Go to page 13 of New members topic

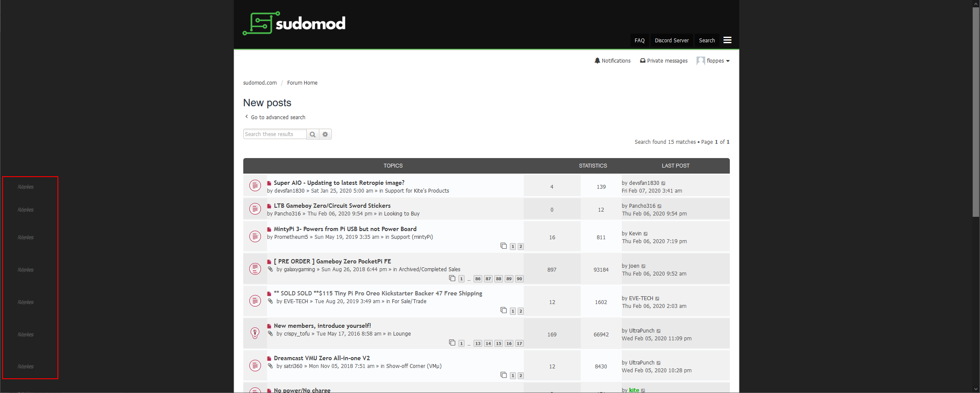click(478, 344)
